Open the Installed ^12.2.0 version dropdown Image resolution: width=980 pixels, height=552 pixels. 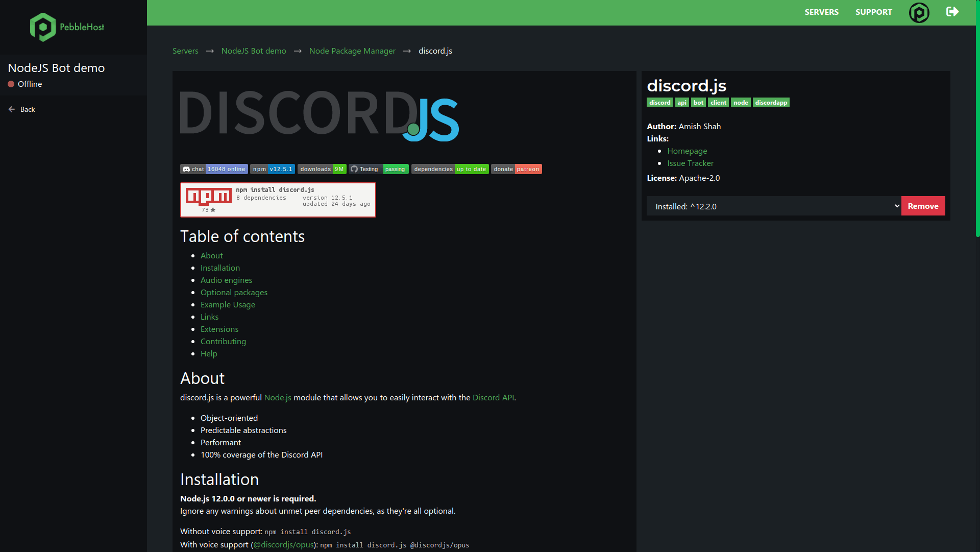771,206
